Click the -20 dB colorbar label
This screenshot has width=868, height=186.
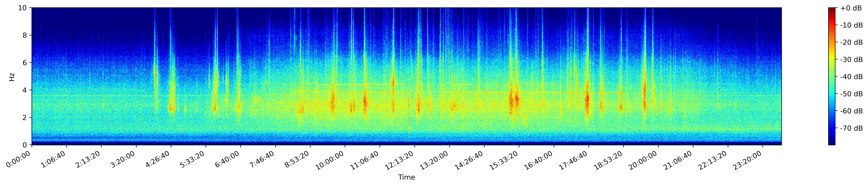(852, 43)
